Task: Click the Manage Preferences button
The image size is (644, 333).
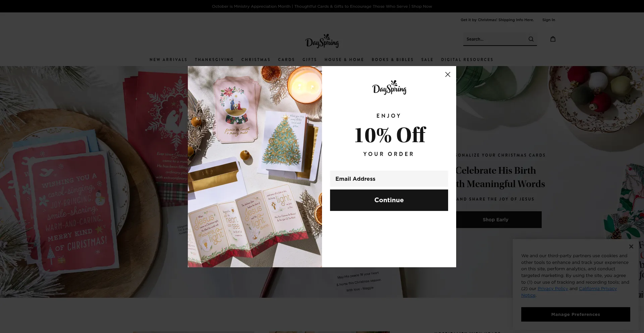Action: (576, 315)
